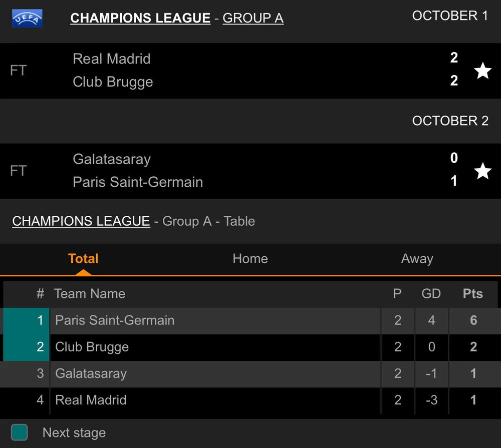Click the Pts column header

472,294
